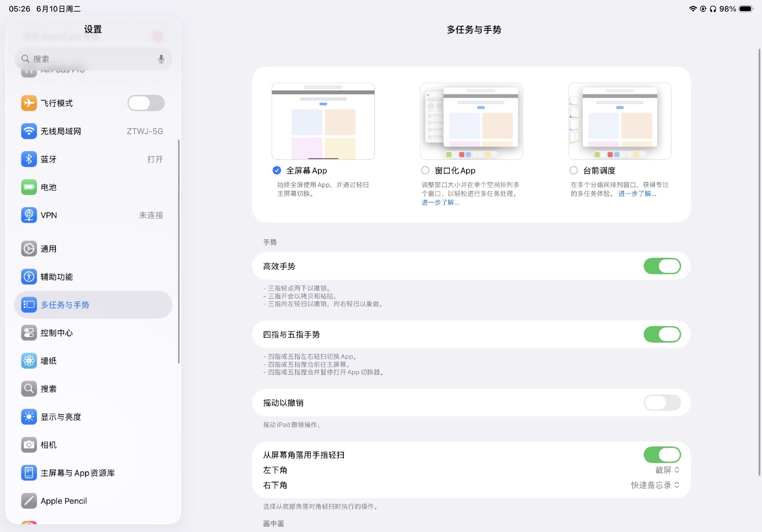Select the VPN globe icon
This screenshot has height=532, width=762.
pyautogui.click(x=29, y=215)
